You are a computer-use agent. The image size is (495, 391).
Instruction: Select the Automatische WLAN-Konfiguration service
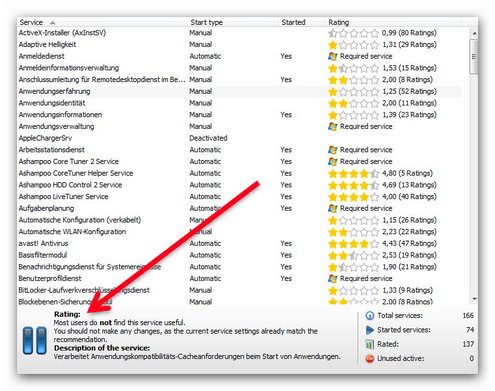coord(72,232)
